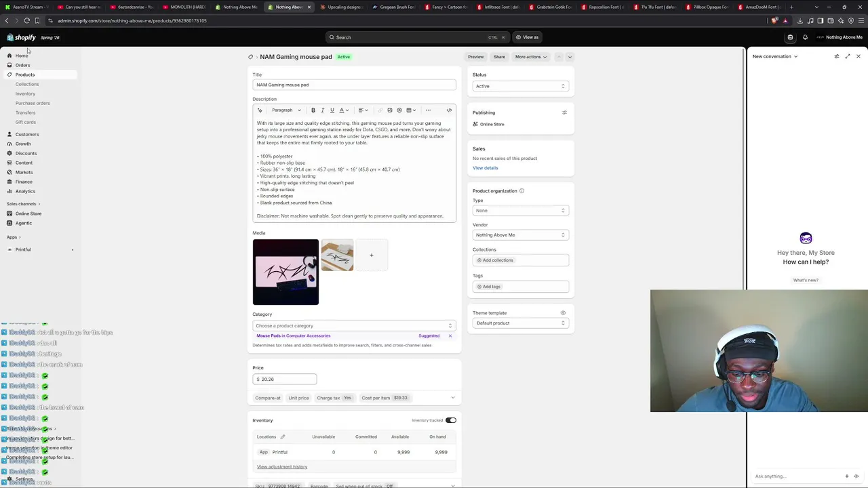Open the Paragraph style dropdown

click(x=286, y=110)
